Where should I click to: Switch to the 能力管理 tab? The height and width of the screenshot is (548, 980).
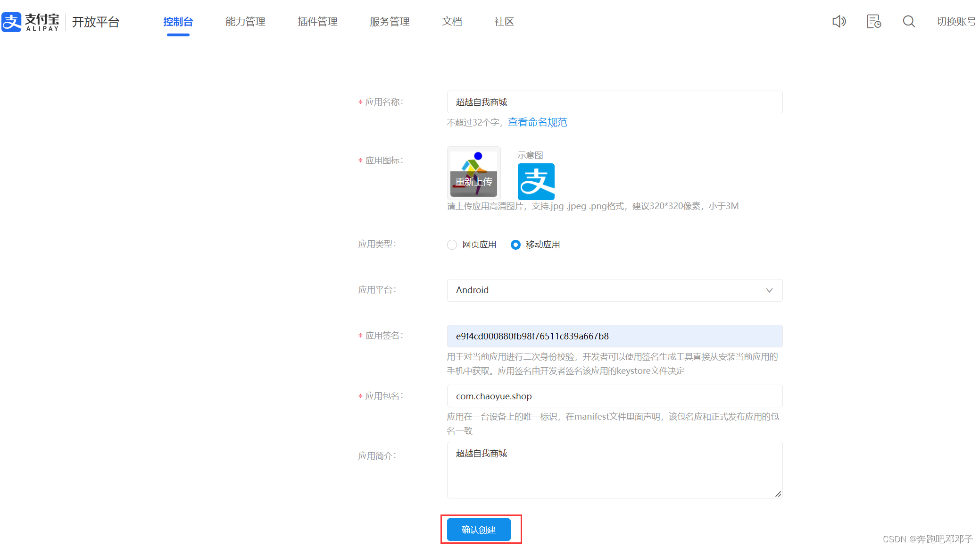[245, 22]
